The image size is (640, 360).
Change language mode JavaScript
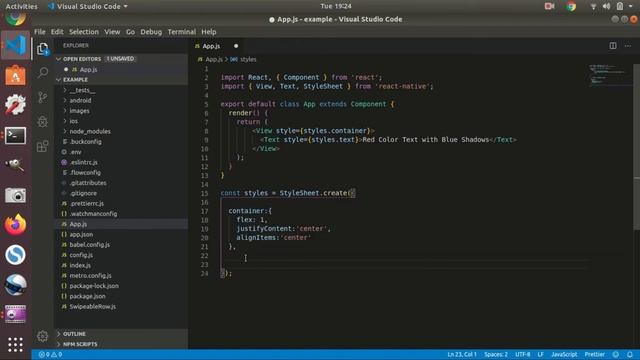pyautogui.click(x=564, y=354)
